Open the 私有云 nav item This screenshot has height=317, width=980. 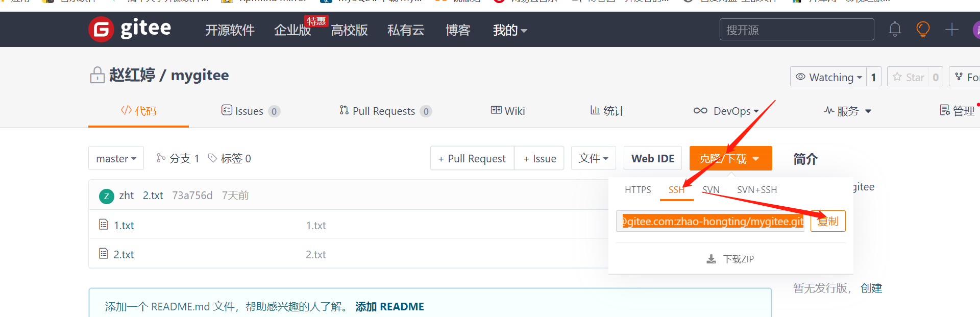(406, 30)
